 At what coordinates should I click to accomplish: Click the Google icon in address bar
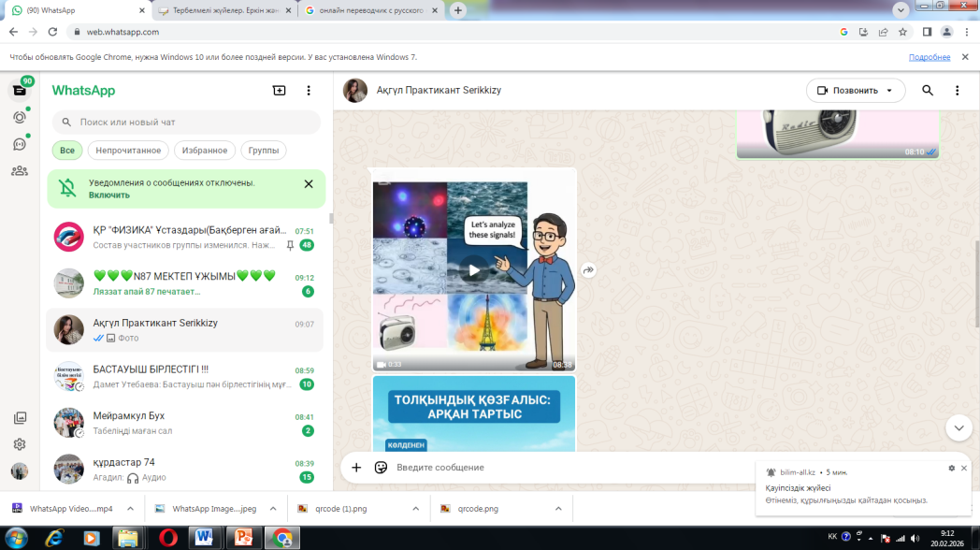tap(843, 32)
